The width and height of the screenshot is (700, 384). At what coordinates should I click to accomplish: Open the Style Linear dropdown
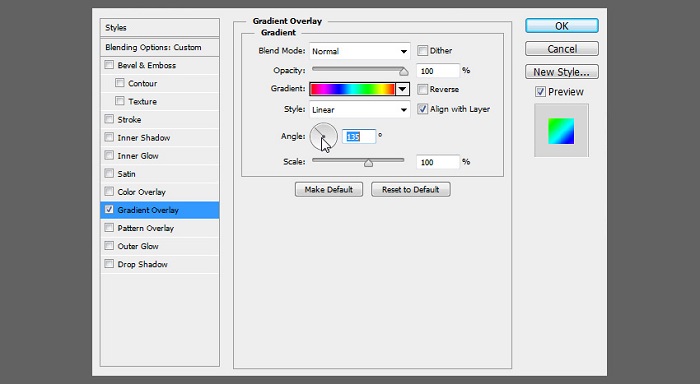pos(359,109)
